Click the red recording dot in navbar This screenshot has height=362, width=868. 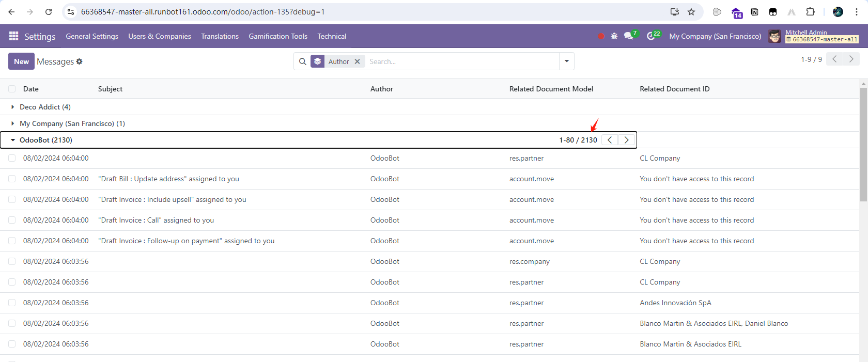[x=601, y=36]
